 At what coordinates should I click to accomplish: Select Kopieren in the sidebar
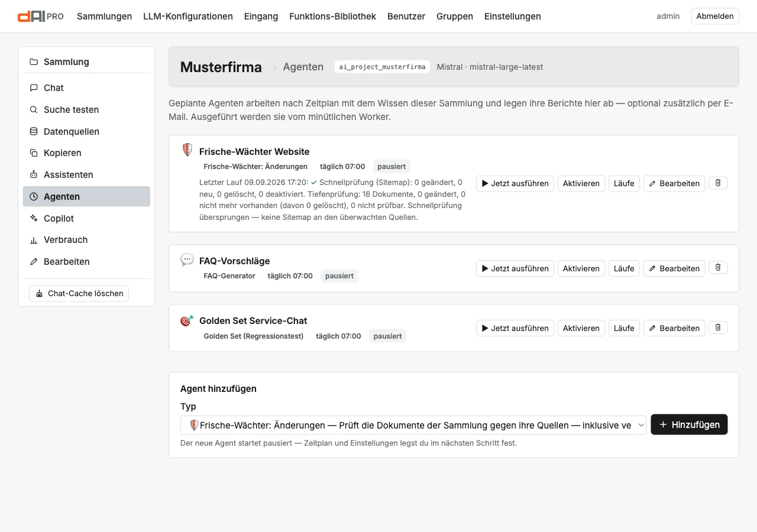click(86, 153)
